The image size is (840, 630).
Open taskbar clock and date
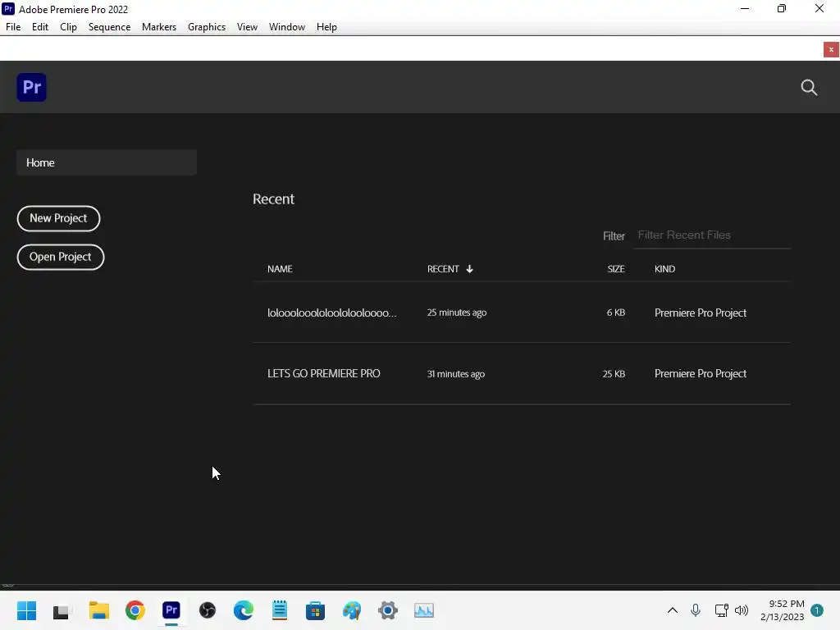coord(783,610)
